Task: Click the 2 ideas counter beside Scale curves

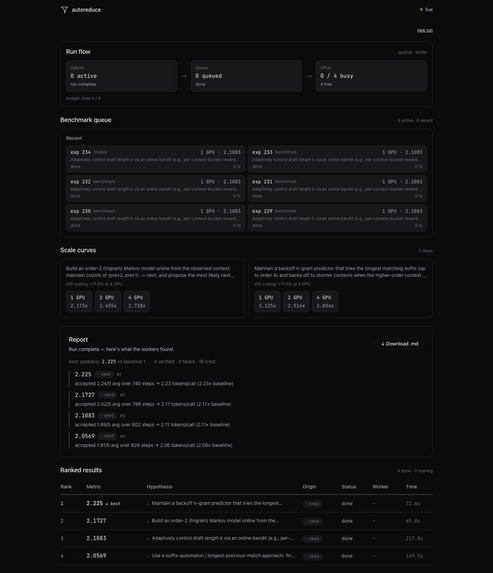Action: coord(426,251)
